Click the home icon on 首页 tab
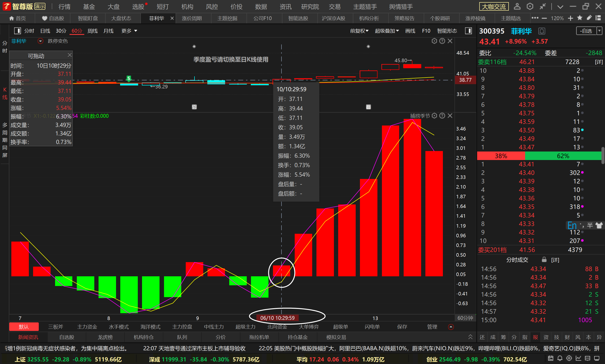Image resolution: width=605 pixels, height=364 pixels. (x=11, y=18)
